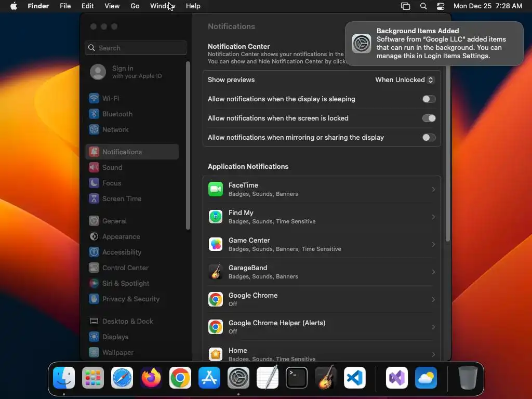The image size is (532, 399).
Task: Click the sidebar scrollbar
Action: point(188,146)
